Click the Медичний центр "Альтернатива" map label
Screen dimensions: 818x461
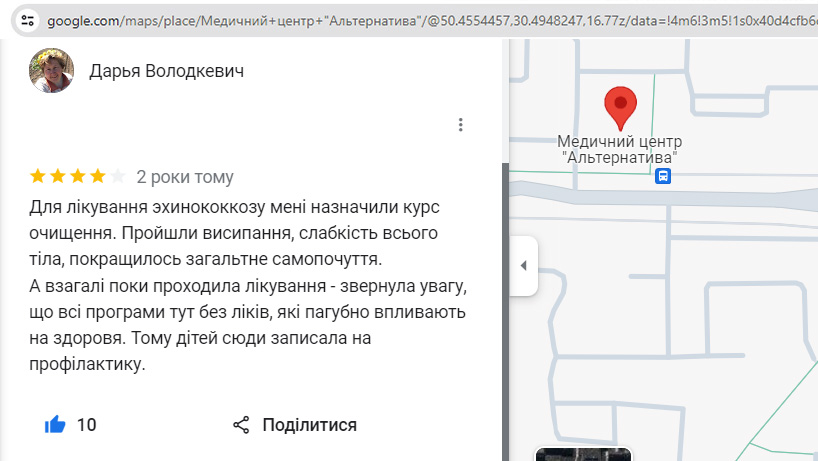click(x=619, y=149)
